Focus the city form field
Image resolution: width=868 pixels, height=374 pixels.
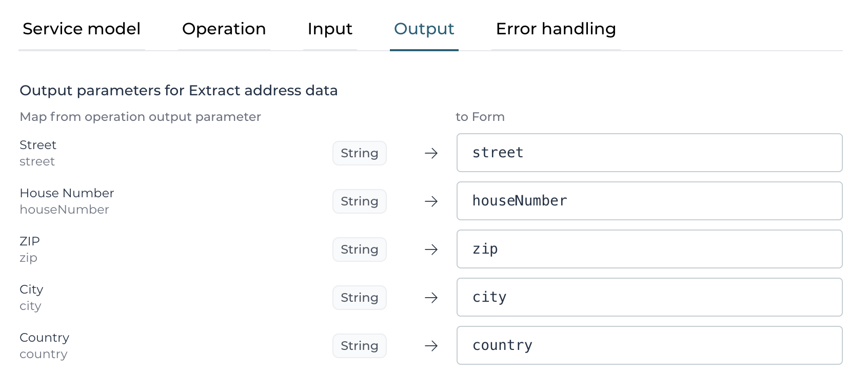pyautogui.click(x=649, y=297)
